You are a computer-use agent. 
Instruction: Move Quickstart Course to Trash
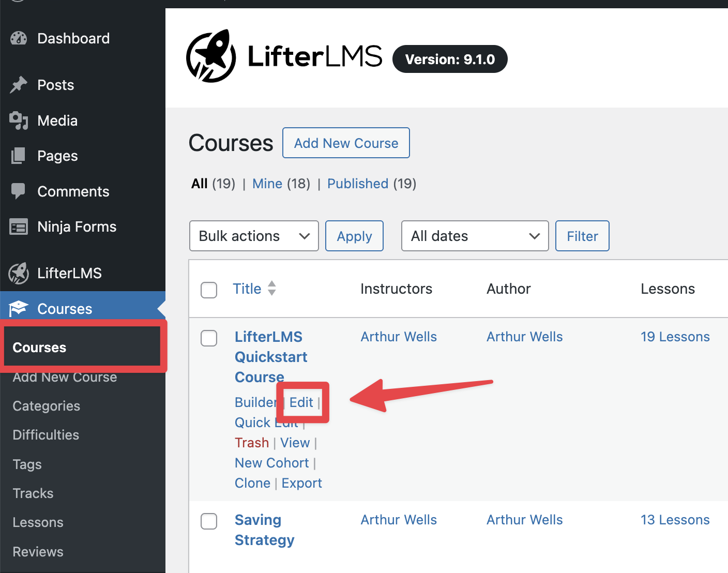(x=252, y=443)
